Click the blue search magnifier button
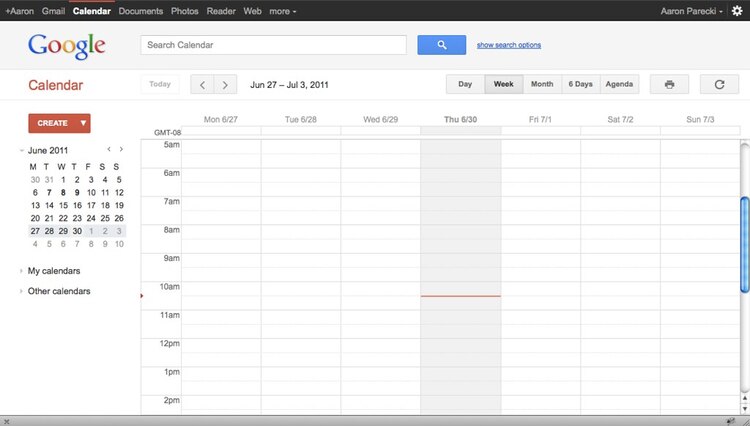The width and height of the screenshot is (750, 426). (x=441, y=45)
